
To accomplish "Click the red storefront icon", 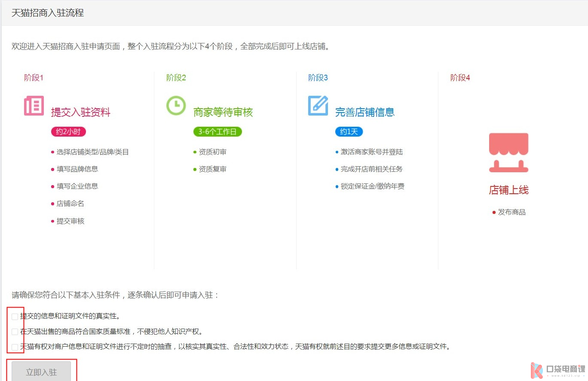I will click(508, 152).
